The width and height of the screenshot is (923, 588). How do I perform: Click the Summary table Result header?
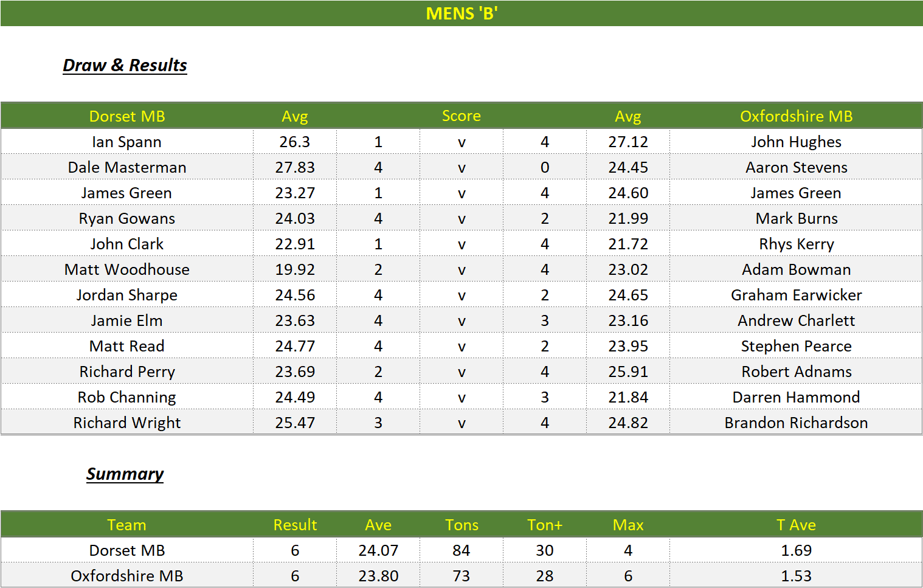coord(295,525)
